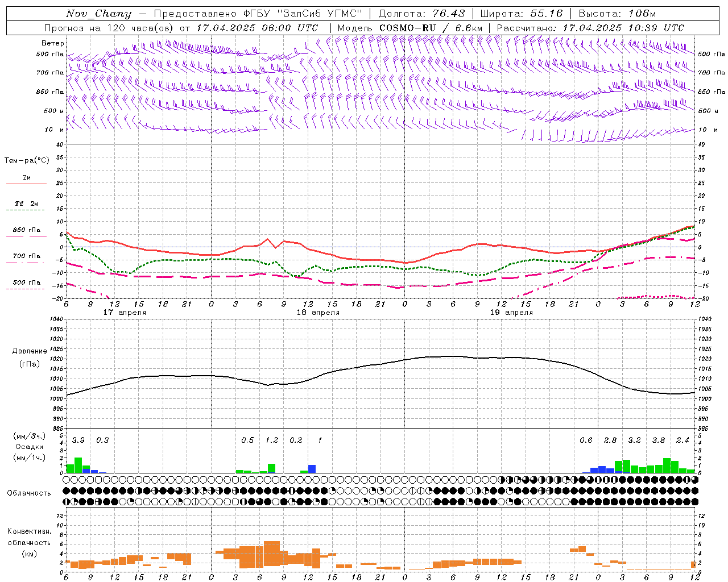Click the "2.8" precipitation total
This screenshot has height=582, width=728.
[x=610, y=440]
